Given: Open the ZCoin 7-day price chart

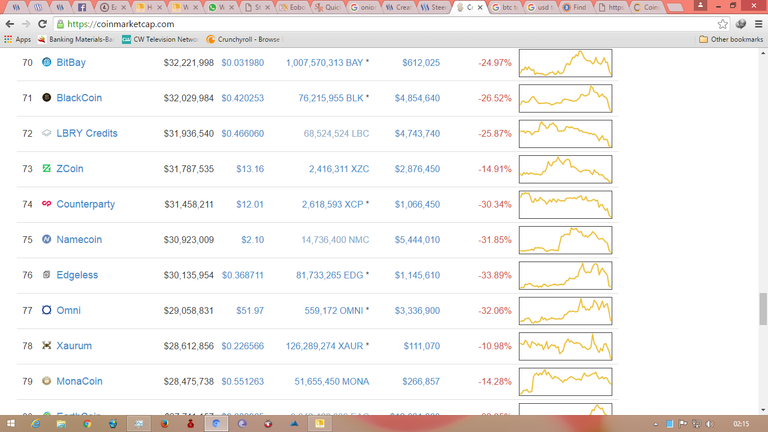Looking at the screenshot, I should tap(566, 169).
